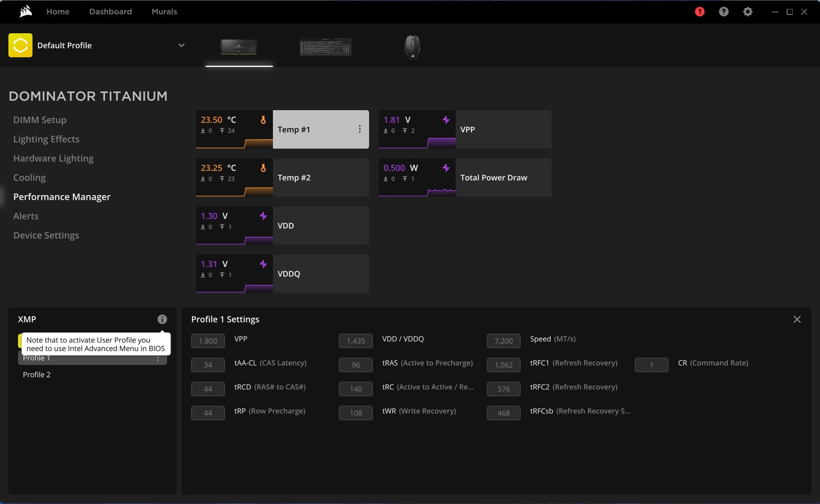This screenshot has width=820, height=504.
Task: Open the Murals tab
Action: (x=164, y=12)
